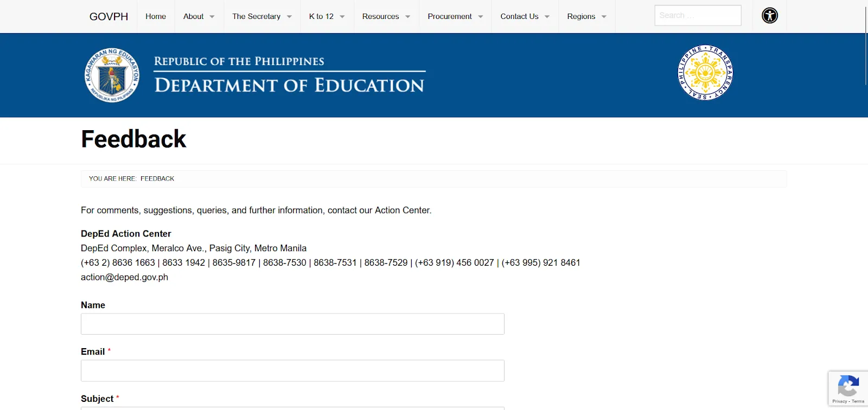This screenshot has height=410, width=868.
Task: Expand the Regions dropdown arrow
Action: point(604,17)
